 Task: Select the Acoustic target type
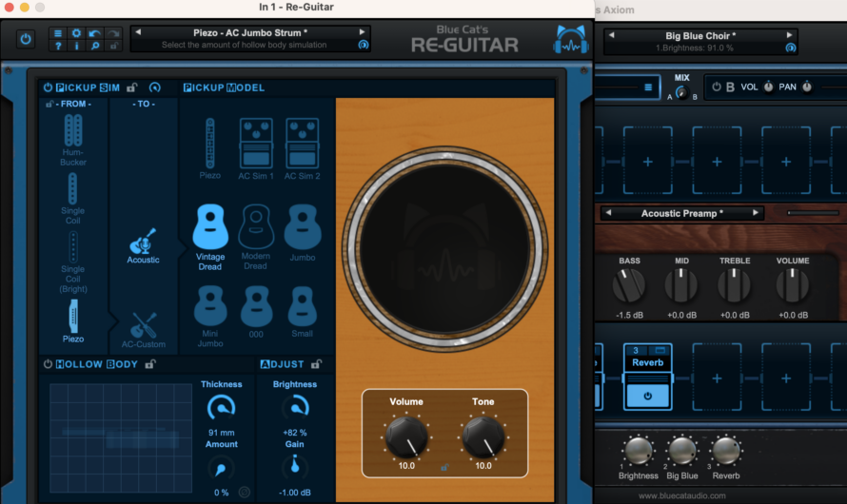[x=143, y=246]
